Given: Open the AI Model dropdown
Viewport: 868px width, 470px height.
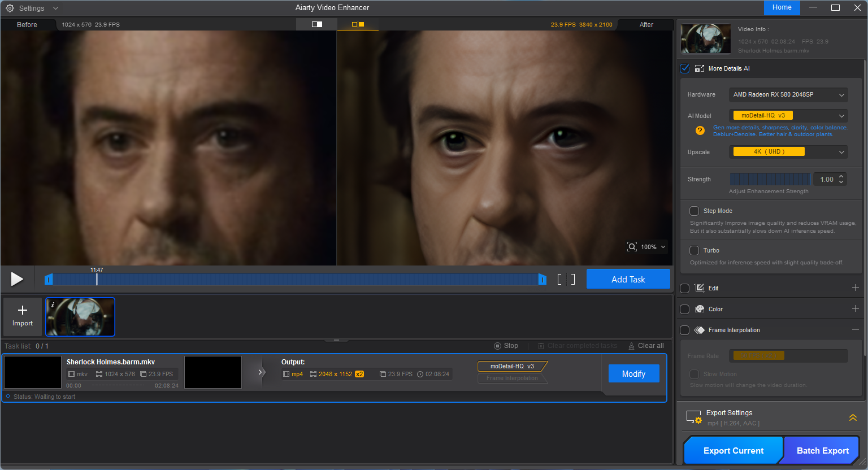Looking at the screenshot, I should tap(788, 116).
